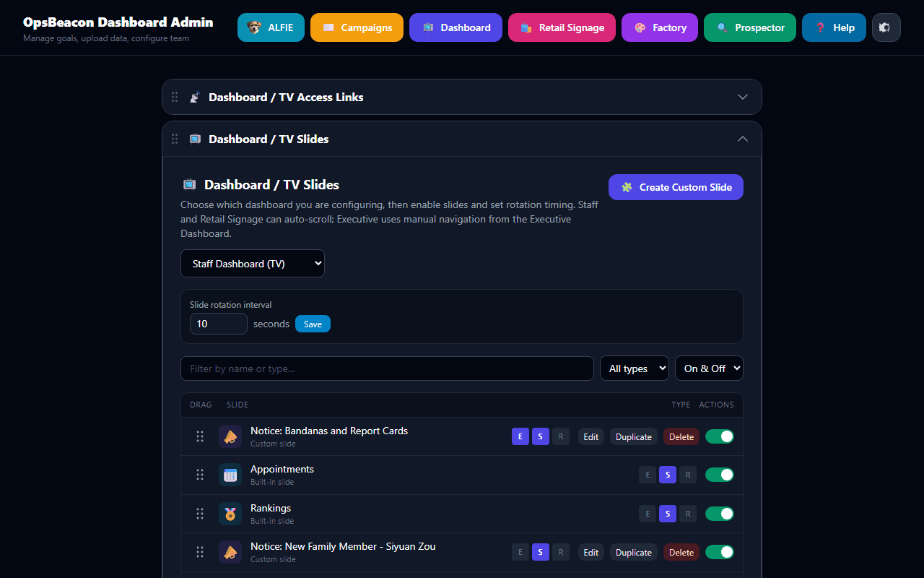
Task: Disable the Bandanas and Report Cards slide switch
Action: 720,436
